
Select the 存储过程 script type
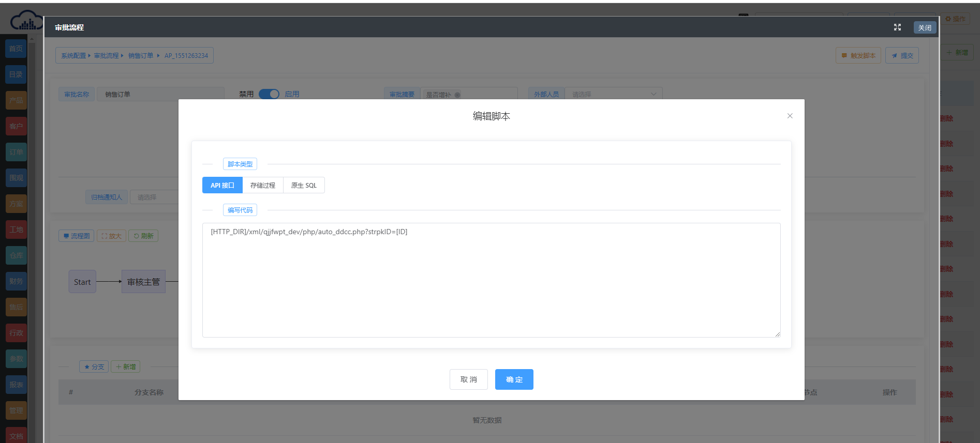pos(263,185)
